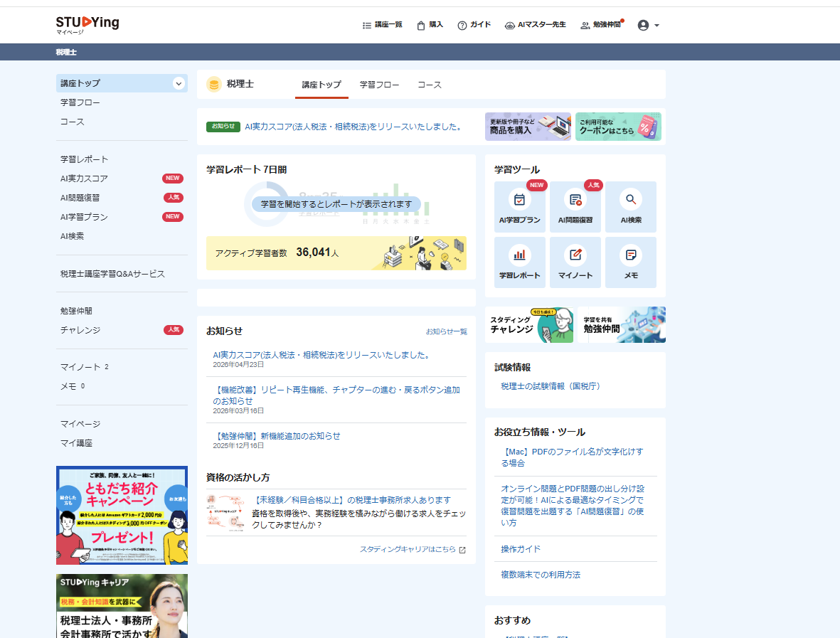
Task: Open the AI検索 magnifier tool
Action: click(631, 207)
